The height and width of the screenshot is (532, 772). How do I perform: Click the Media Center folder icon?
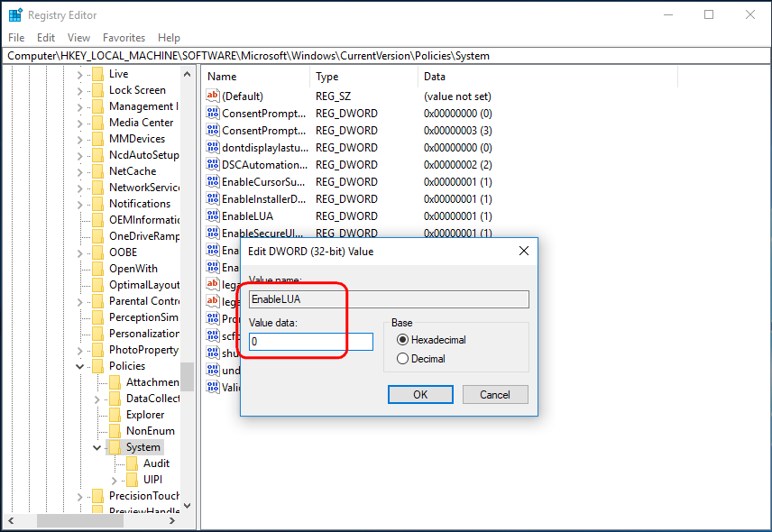pyautogui.click(x=98, y=123)
